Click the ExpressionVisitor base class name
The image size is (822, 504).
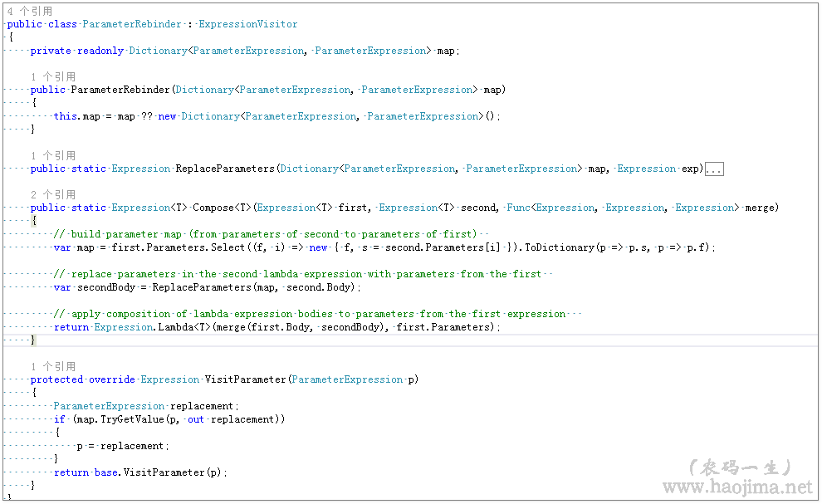(247, 25)
